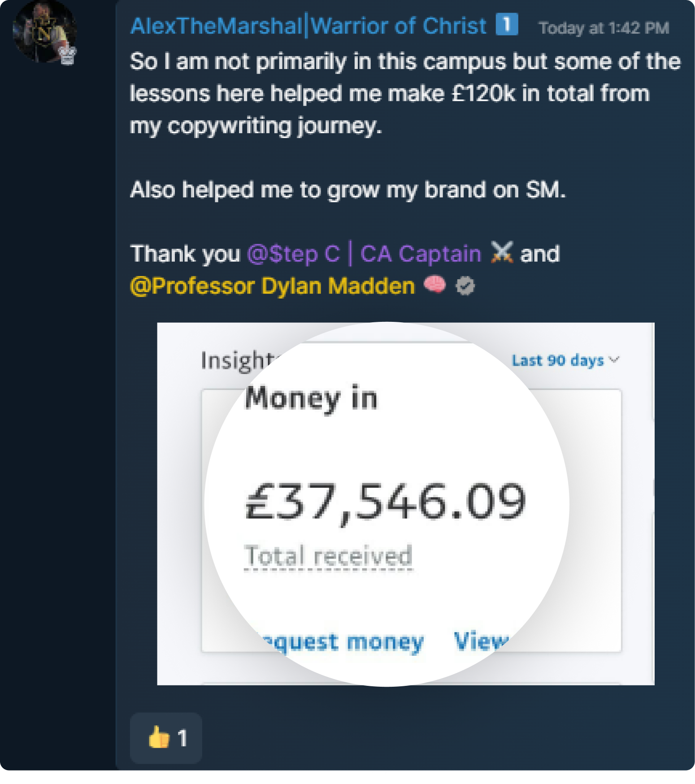Toggle the thumbs up reaction on the message
Viewport: 695px width, 784px height.
pyautogui.click(x=165, y=739)
